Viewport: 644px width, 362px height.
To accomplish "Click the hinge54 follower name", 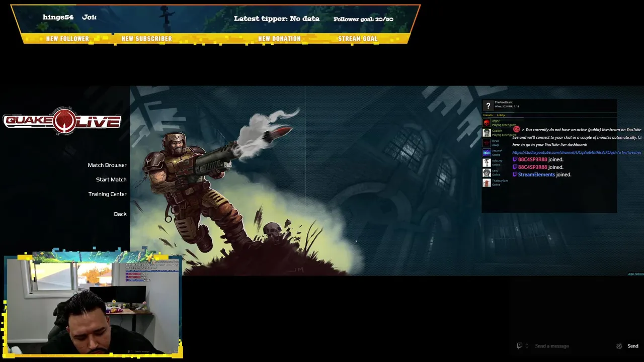I will click(x=58, y=17).
